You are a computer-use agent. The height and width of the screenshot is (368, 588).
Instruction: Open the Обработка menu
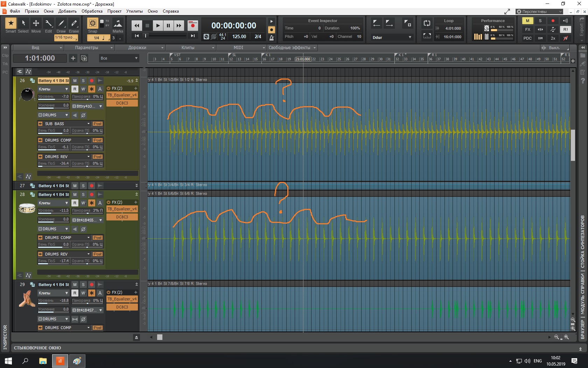pyautogui.click(x=92, y=11)
